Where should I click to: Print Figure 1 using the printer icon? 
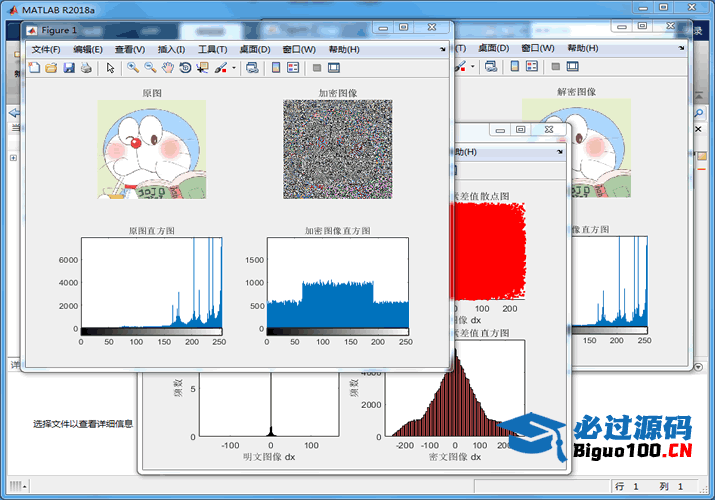[86, 68]
